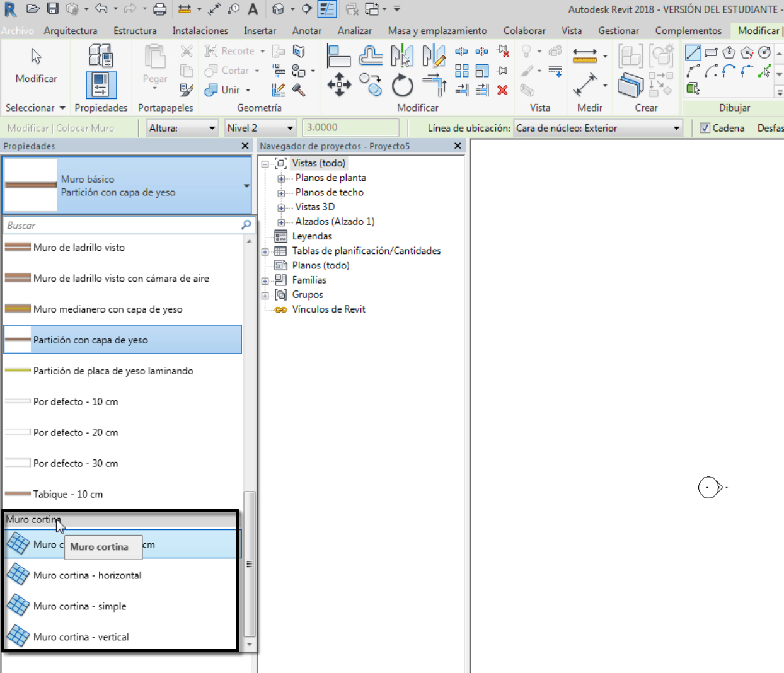The height and width of the screenshot is (673, 784).
Task: Collapse the wall type selector dropdown
Action: [246, 185]
